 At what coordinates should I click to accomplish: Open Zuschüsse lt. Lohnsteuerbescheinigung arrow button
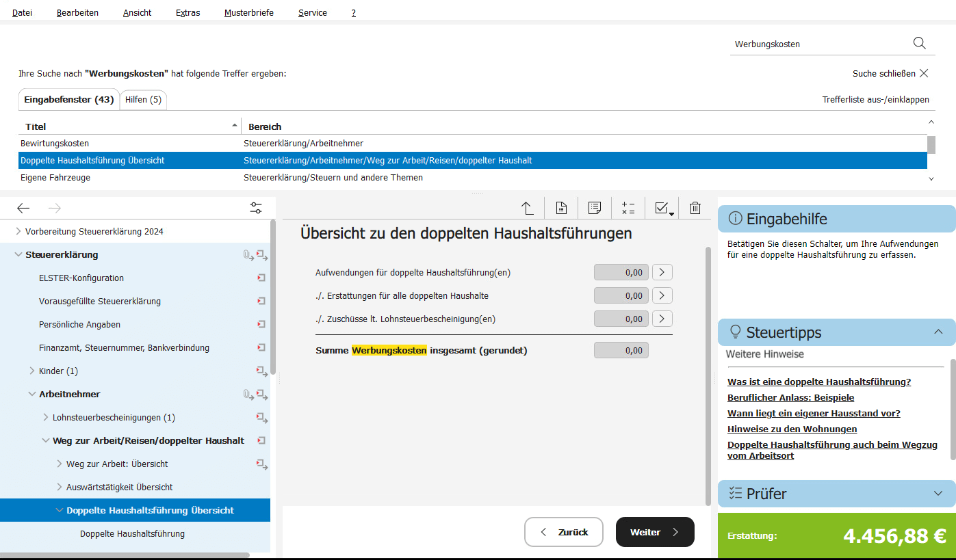tap(662, 319)
